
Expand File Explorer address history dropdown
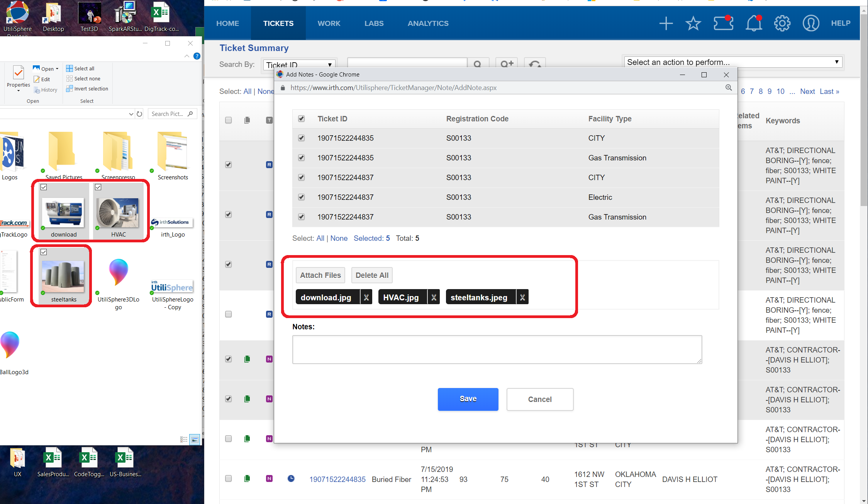coord(131,114)
